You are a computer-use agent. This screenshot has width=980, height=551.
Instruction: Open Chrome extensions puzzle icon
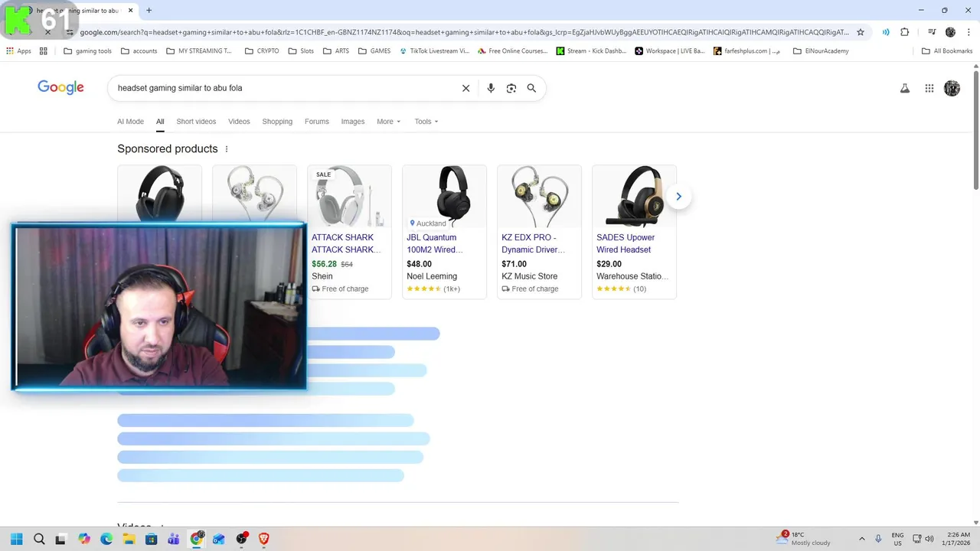pyautogui.click(x=905, y=32)
